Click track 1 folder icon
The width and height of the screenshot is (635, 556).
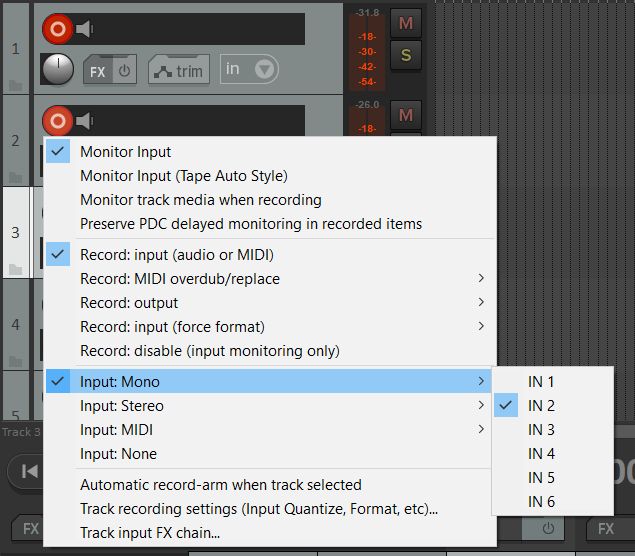pyautogui.click(x=14, y=85)
